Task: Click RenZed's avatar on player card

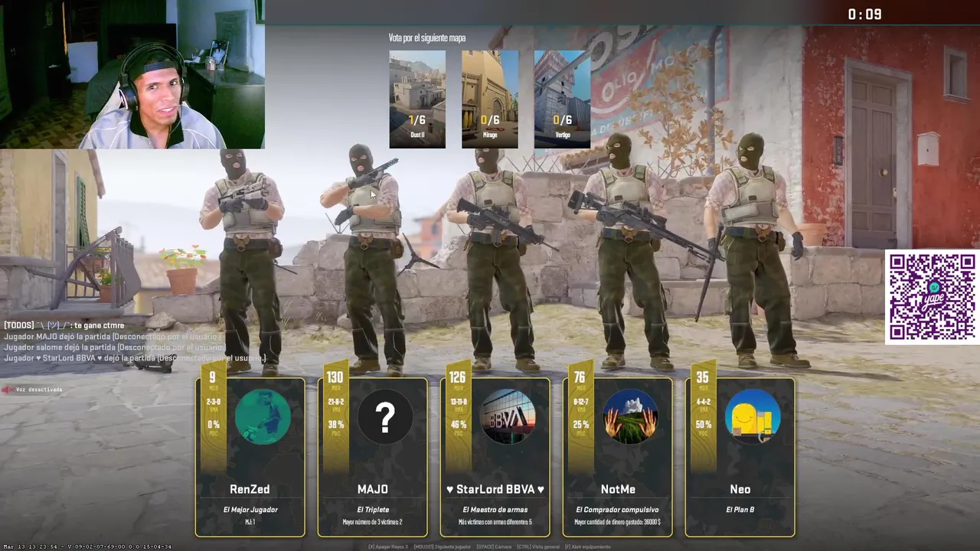Action: pyautogui.click(x=263, y=417)
